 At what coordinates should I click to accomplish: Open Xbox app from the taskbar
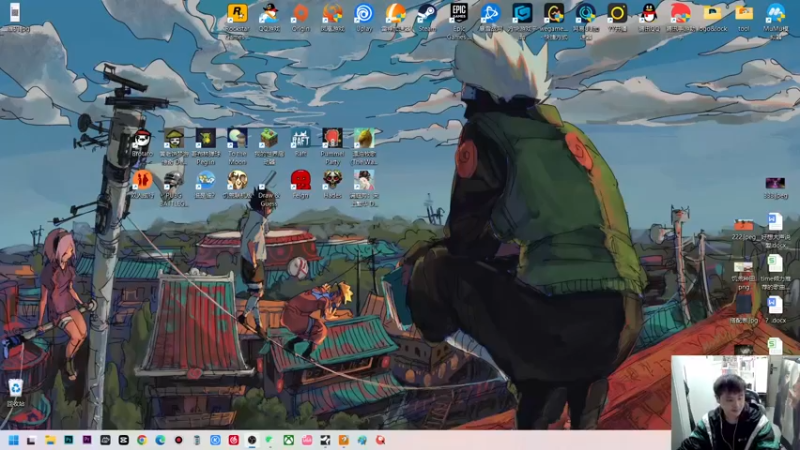(x=288, y=440)
